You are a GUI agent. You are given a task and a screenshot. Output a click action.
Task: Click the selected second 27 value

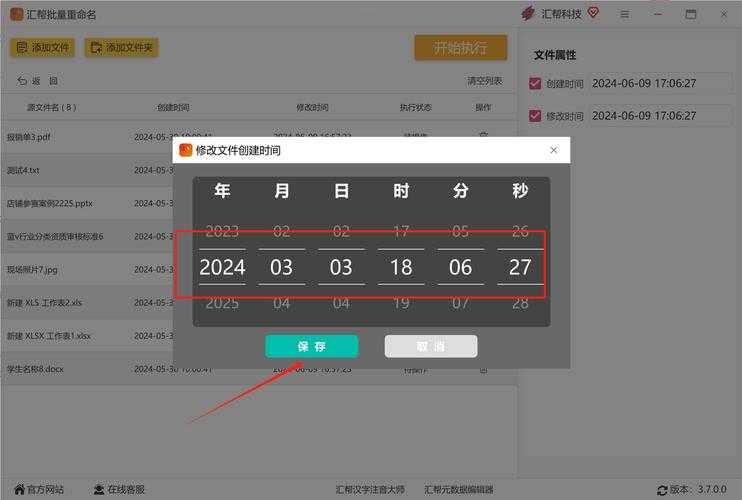tap(520, 267)
